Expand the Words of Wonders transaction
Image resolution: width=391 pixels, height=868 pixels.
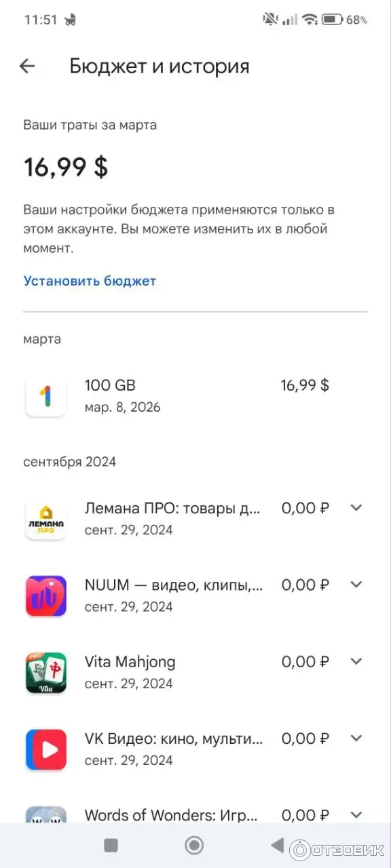[x=356, y=814]
